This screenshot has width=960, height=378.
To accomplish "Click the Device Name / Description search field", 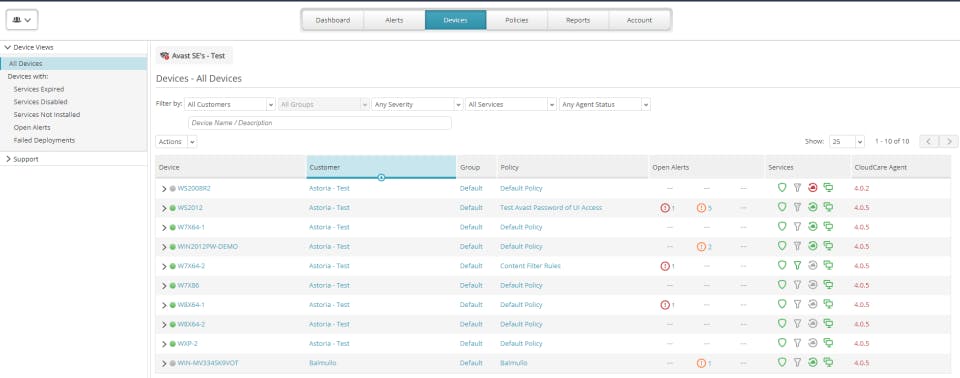I will pyautogui.click(x=320, y=123).
